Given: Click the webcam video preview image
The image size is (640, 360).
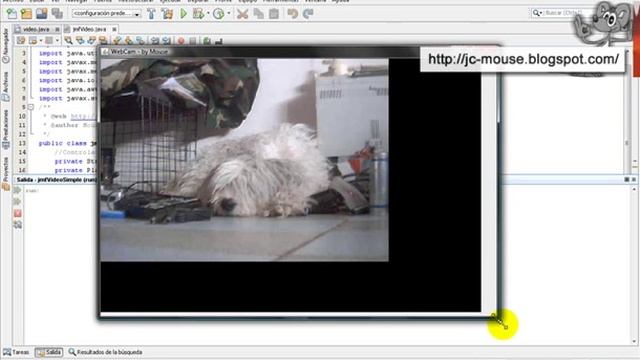Looking at the screenshot, I should pyautogui.click(x=244, y=160).
